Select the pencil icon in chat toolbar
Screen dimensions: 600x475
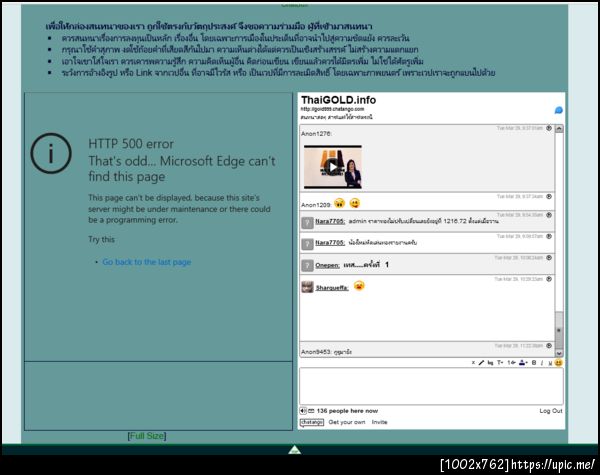[481, 362]
